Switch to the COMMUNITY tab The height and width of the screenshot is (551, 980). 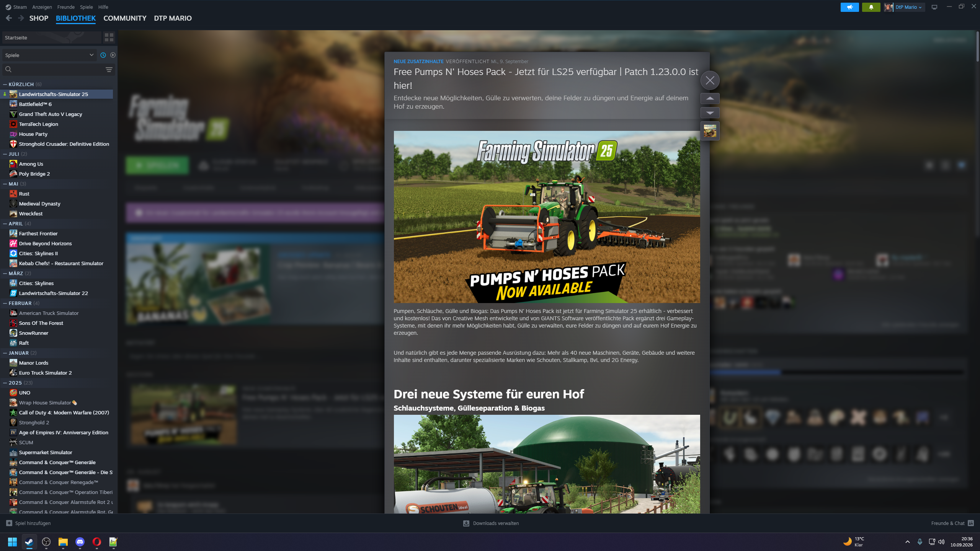pyautogui.click(x=125, y=18)
